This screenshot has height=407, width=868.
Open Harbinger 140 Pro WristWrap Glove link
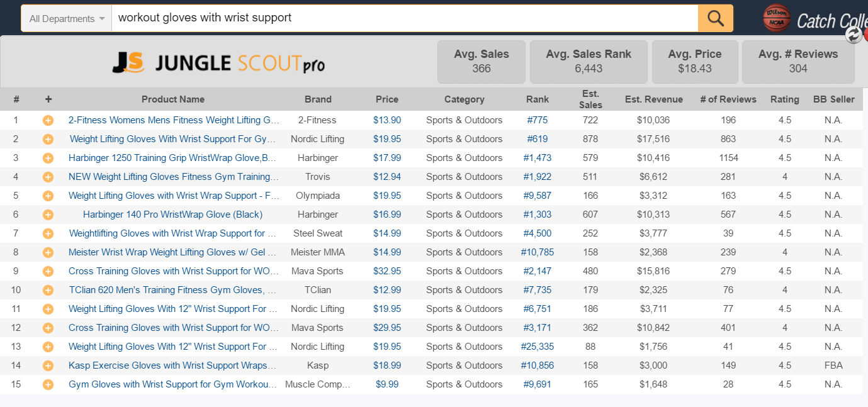click(172, 215)
